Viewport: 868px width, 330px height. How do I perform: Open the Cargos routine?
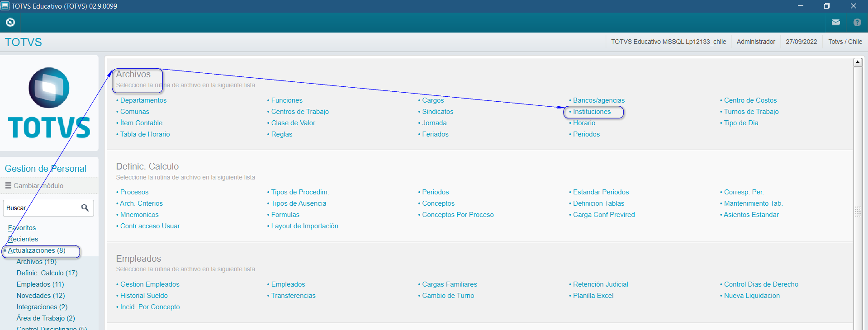(433, 100)
